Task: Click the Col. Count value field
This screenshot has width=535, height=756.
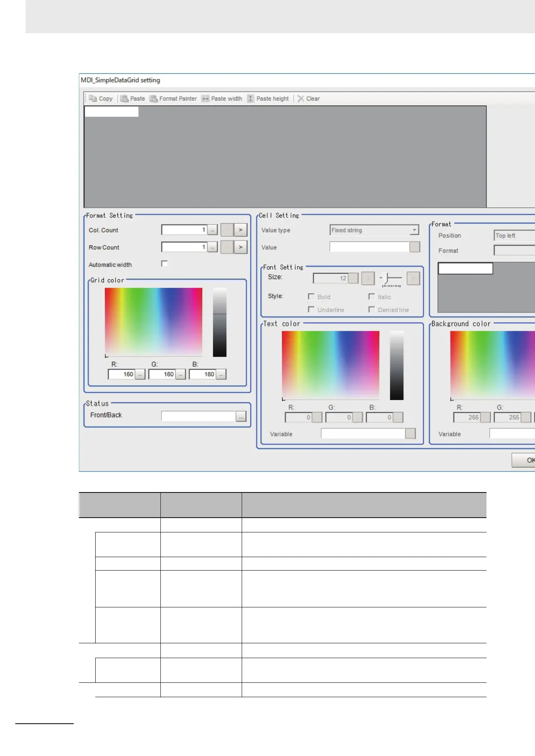Action: point(184,230)
